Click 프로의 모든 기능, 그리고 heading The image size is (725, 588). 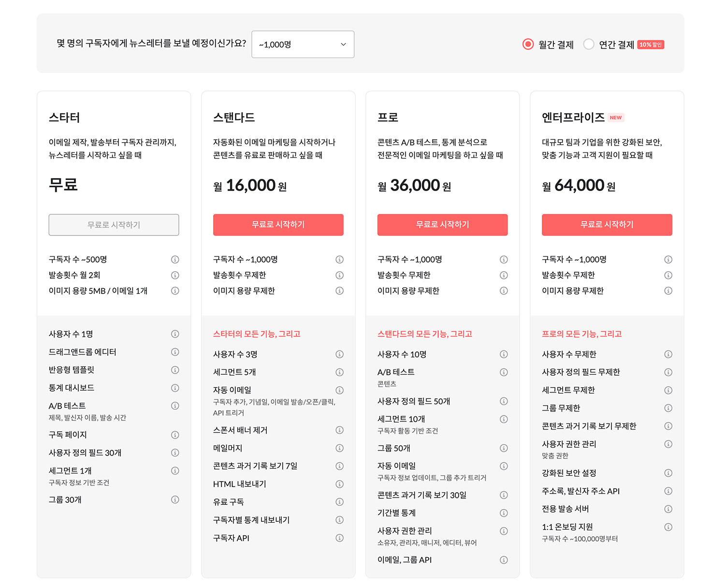pos(582,334)
